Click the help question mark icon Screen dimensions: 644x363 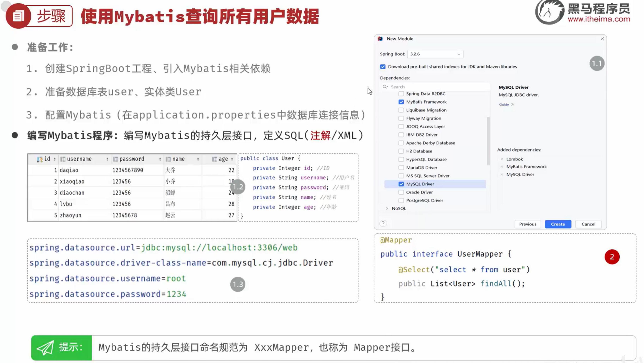pyautogui.click(x=383, y=223)
